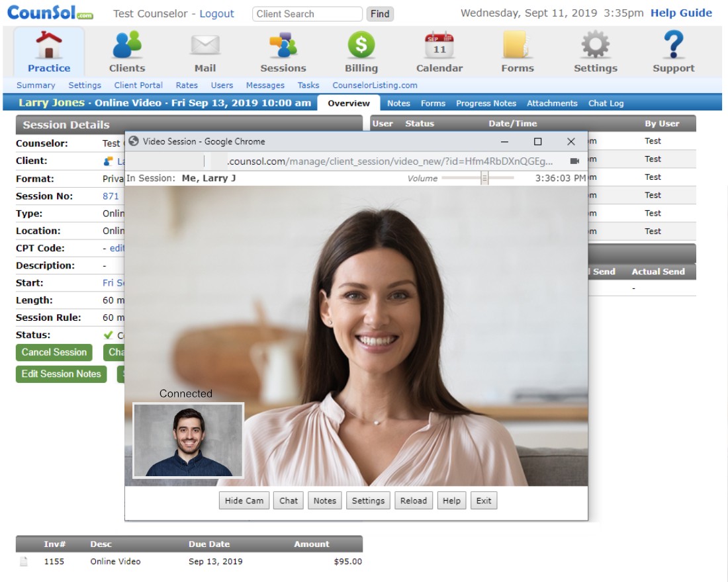This screenshot has height=582, width=728.
Task: Click session number 871 link
Action: (x=111, y=196)
